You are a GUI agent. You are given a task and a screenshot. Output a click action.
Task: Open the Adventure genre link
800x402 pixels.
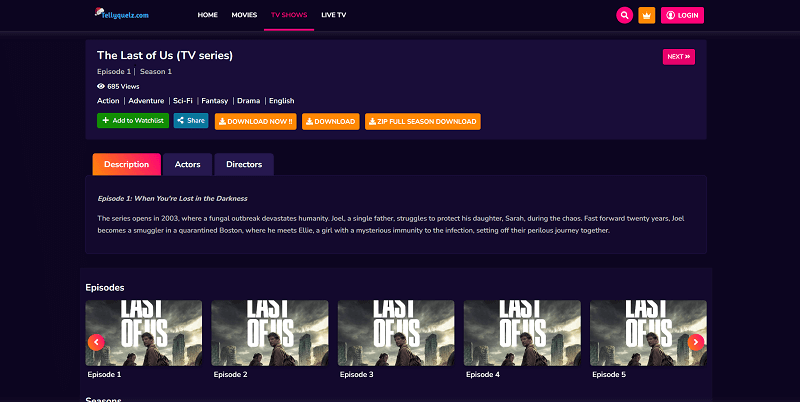146,100
